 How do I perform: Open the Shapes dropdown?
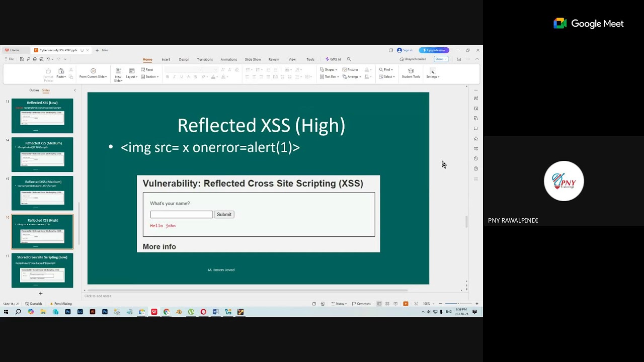329,70
